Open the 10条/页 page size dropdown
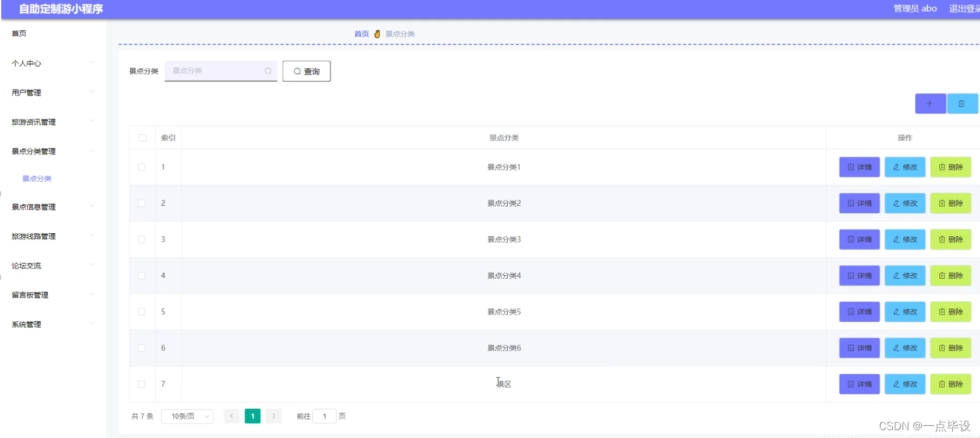980x438 pixels. 187,416
